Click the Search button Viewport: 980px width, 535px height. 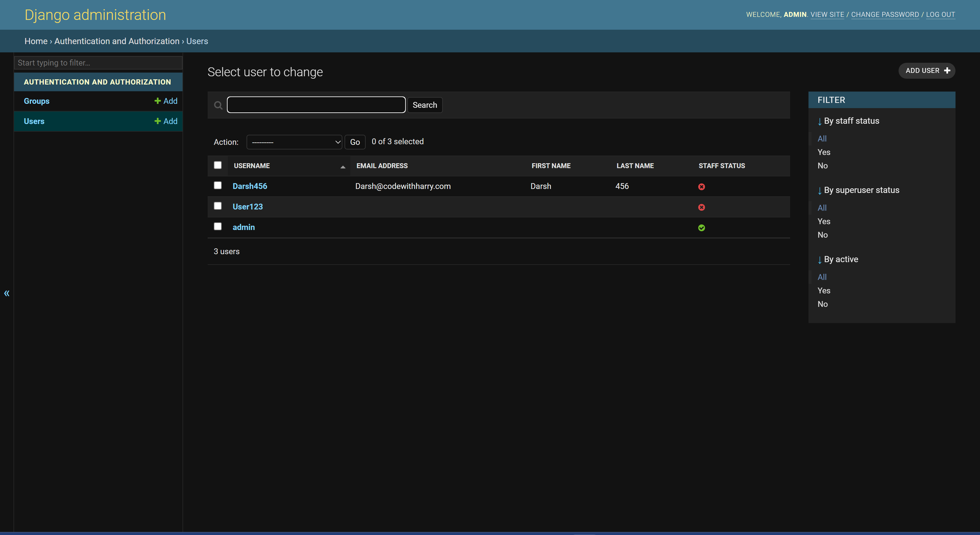click(424, 105)
